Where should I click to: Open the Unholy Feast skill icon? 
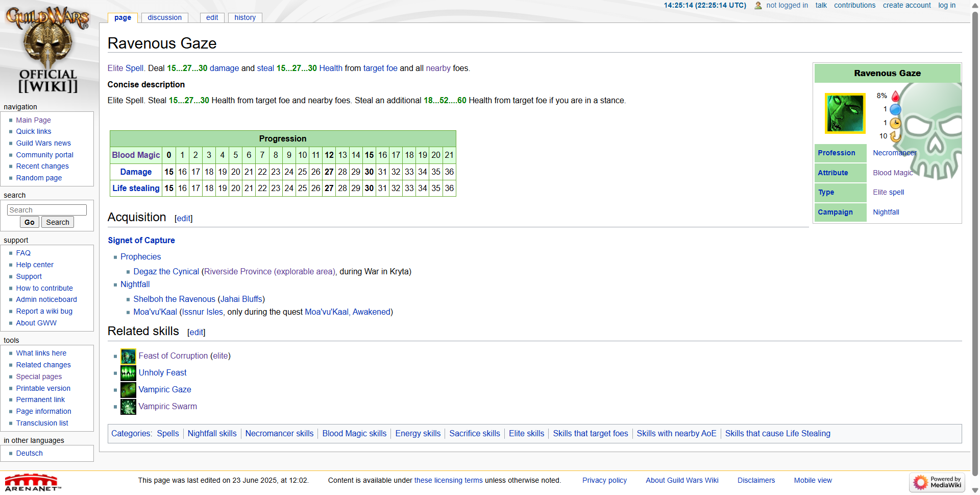pos(128,373)
